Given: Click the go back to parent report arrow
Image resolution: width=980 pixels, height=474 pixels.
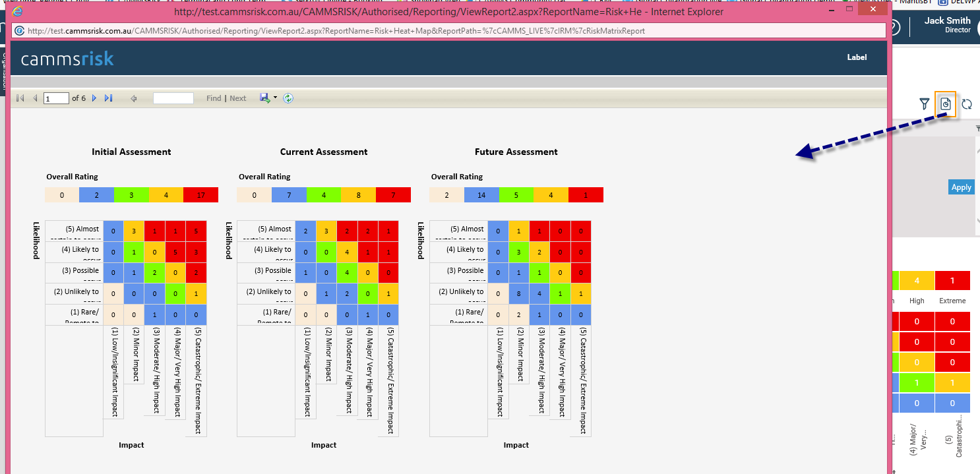Looking at the screenshot, I should pos(134,98).
